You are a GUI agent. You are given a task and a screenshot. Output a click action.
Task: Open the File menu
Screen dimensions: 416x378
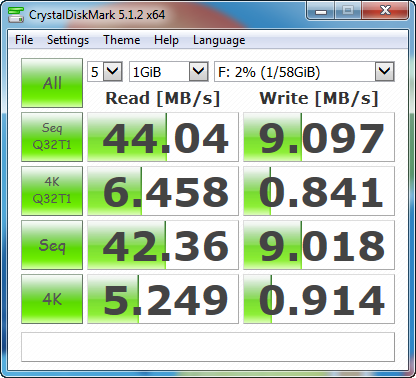point(24,40)
